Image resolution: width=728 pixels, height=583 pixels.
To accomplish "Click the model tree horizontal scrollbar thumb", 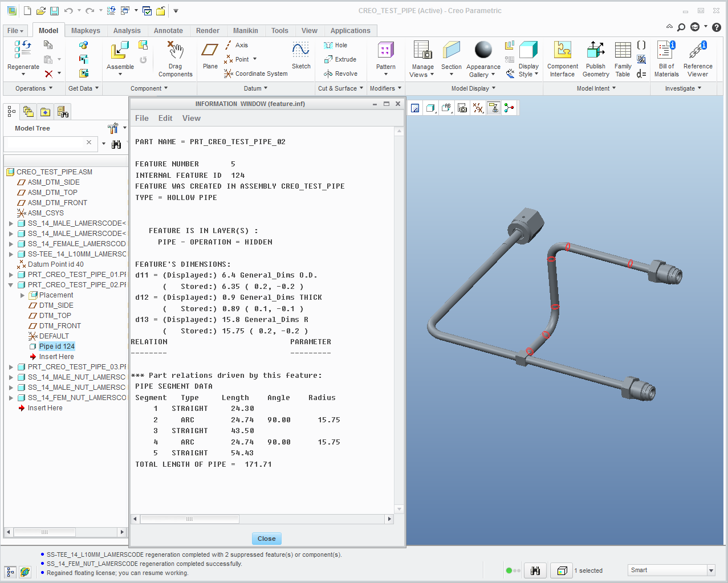I will (x=44, y=532).
